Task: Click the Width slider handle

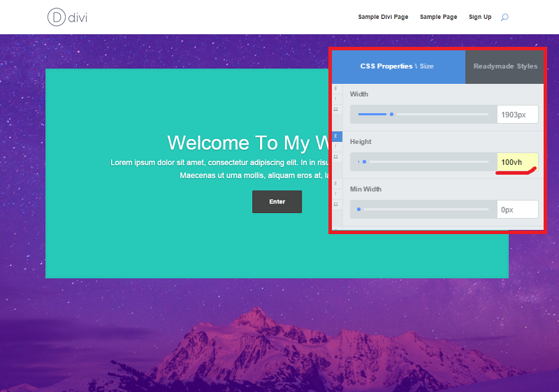Action: pyautogui.click(x=391, y=114)
